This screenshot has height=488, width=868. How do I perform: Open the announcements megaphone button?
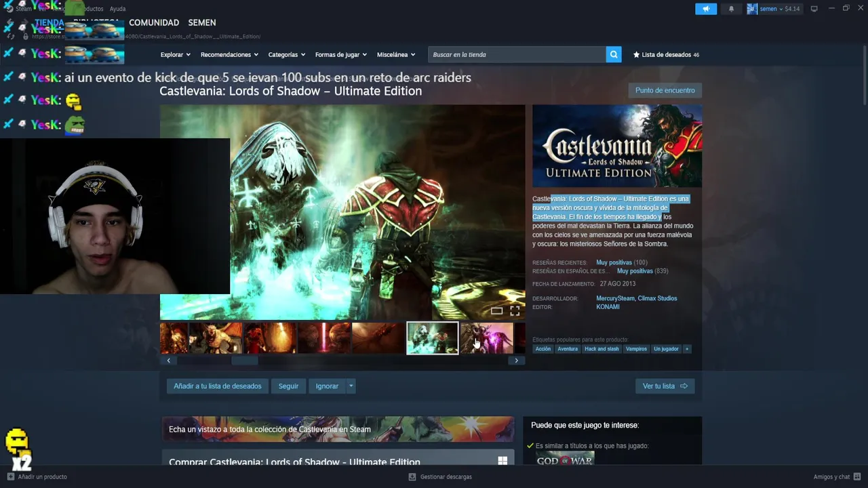(706, 9)
